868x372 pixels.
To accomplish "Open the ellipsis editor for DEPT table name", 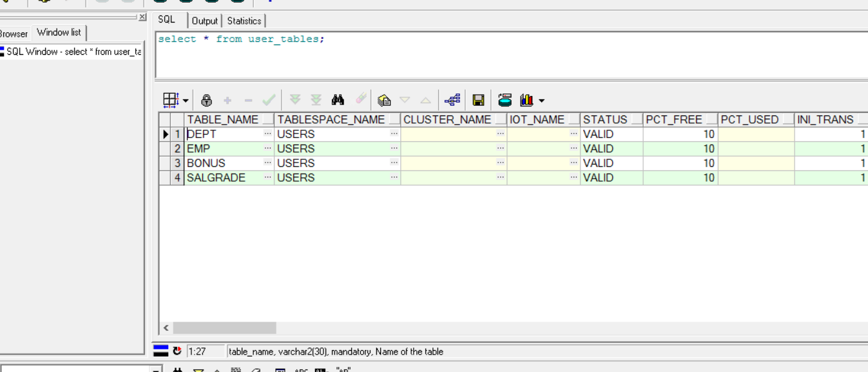I will [267, 133].
